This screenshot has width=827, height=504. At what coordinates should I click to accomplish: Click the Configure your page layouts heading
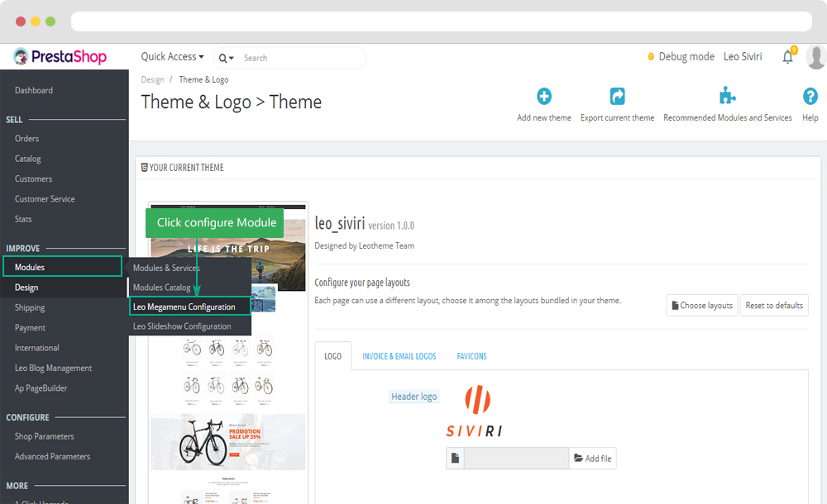click(x=362, y=283)
